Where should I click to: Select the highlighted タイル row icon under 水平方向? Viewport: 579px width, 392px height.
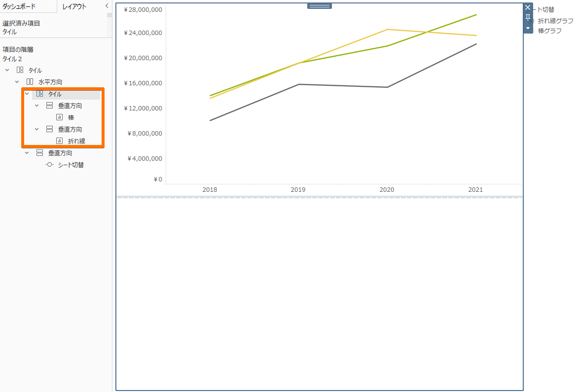point(39,94)
